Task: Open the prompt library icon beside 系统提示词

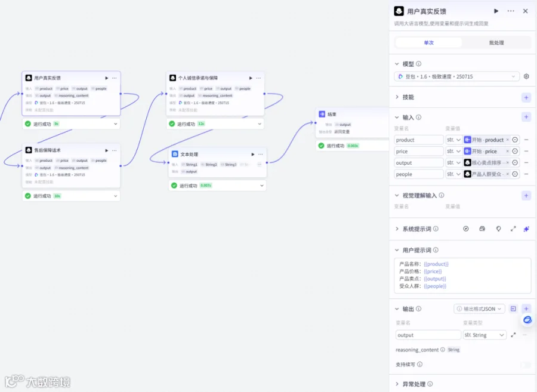Action: click(482, 229)
